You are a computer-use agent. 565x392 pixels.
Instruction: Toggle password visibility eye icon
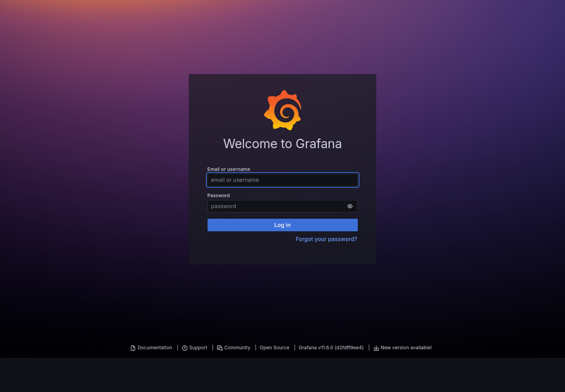350,206
